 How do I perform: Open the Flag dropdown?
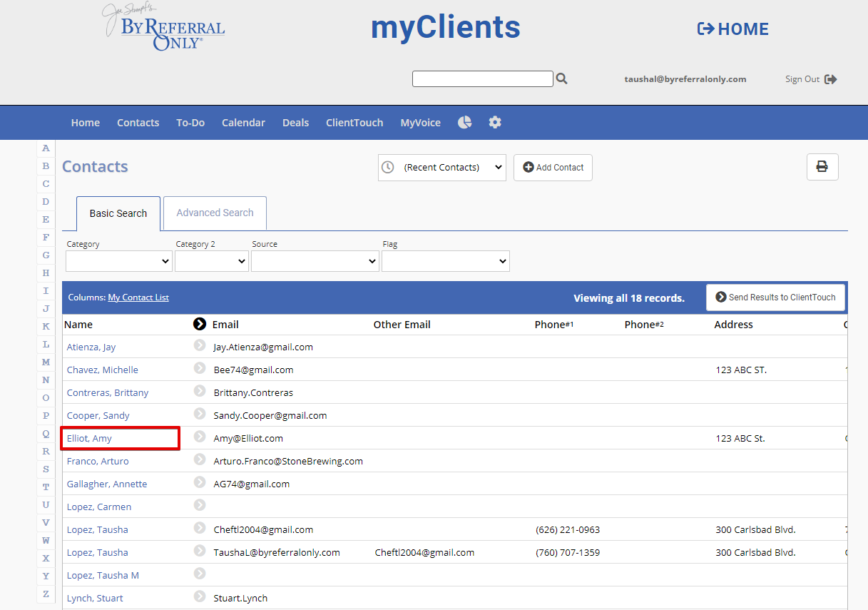446,261
